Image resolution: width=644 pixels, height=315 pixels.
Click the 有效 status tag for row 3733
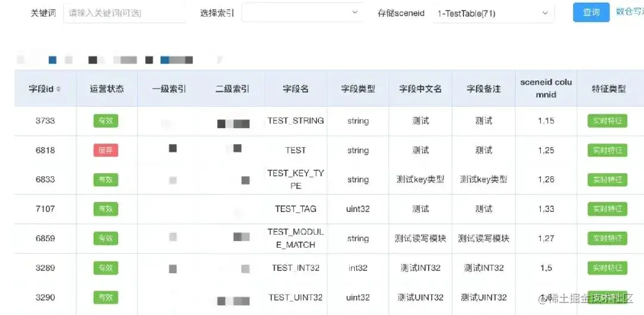point(106,121)
